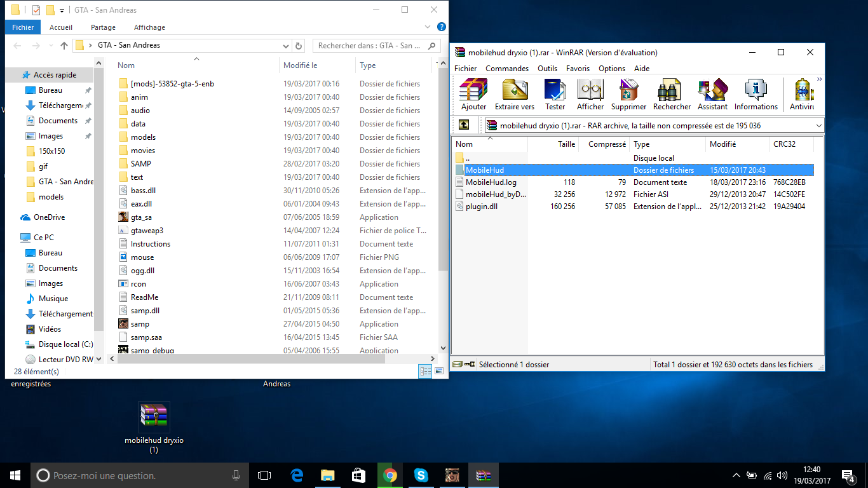This screenshot has height=488, width=868.
Task: Select Accès rapide in navigation pane
Action: pos(50,75)
